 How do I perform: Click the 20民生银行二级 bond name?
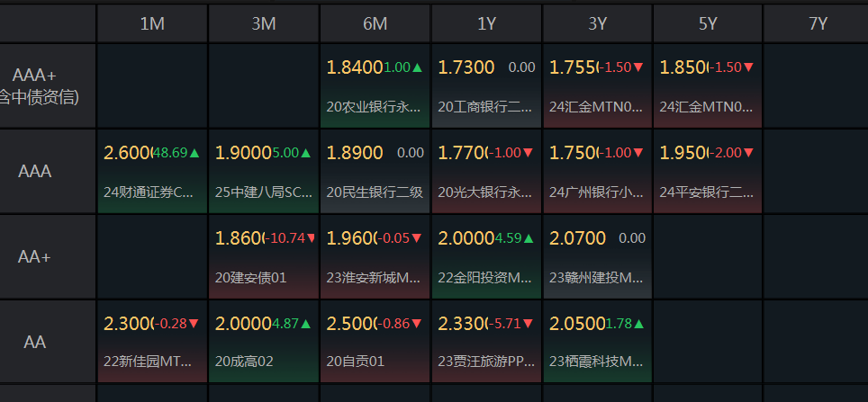click(x=375, y=192)
